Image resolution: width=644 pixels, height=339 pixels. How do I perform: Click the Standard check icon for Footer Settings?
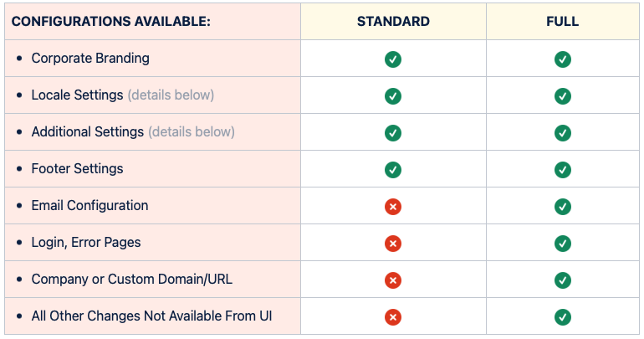pos(393,169)
